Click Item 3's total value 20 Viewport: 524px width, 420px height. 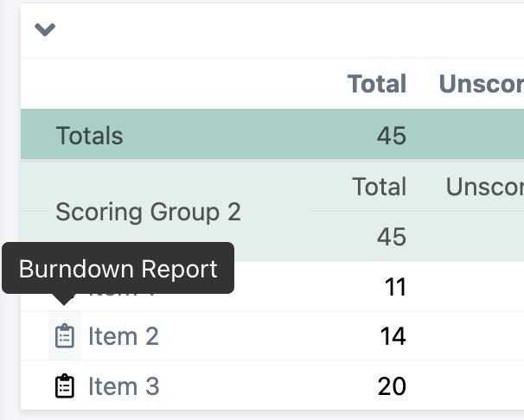(x=392, y=386)
